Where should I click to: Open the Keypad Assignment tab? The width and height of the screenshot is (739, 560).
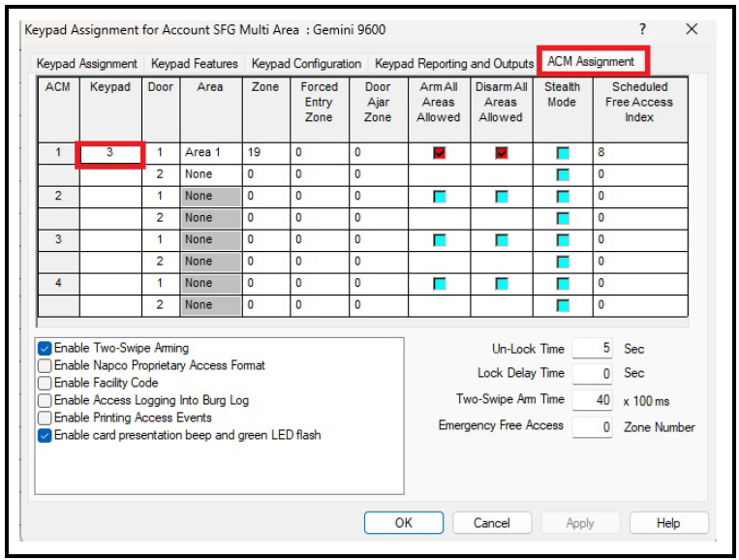point(87,64)
